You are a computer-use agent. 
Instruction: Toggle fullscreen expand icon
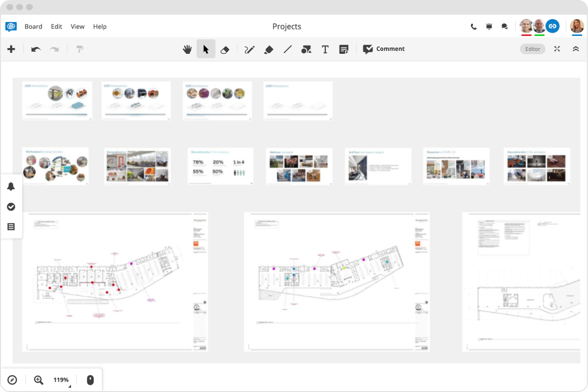(x=557, y=49)
